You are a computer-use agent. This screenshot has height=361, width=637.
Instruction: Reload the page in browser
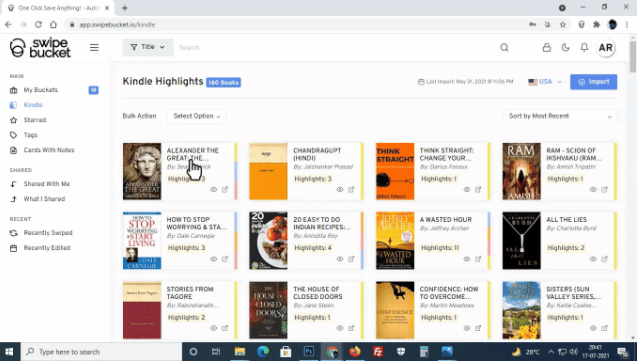pyautogui.click(x=38, y=25)
